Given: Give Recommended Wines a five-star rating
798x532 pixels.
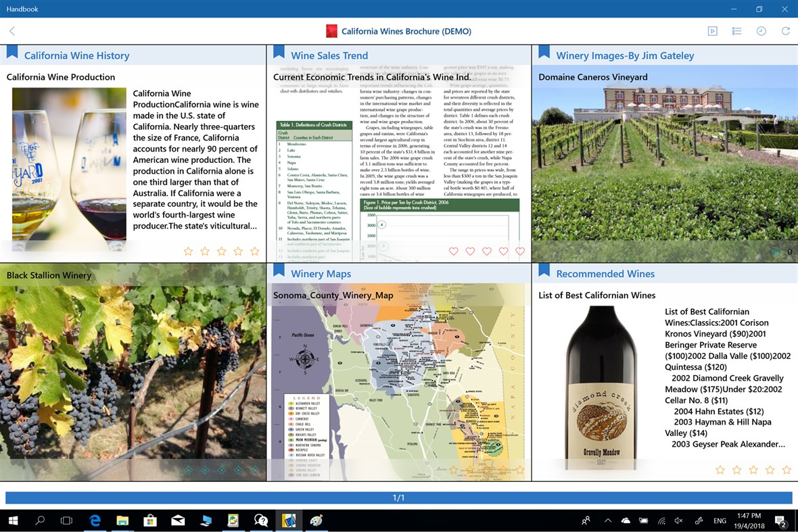Looking at the screenshot, I should pyautogui.click(x=786, y=469).
